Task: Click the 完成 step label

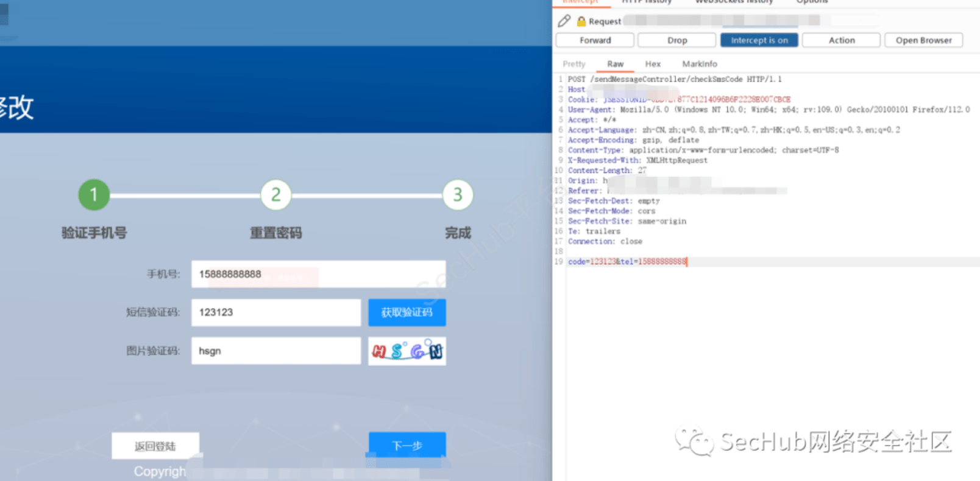Action: (x=458, y=233)
